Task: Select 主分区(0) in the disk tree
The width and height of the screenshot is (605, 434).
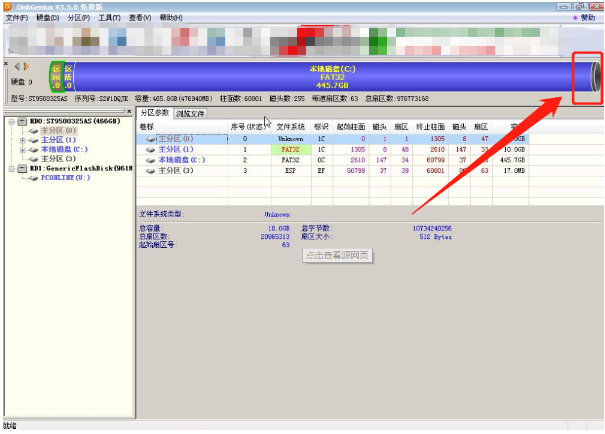Action: pos(58,130)
